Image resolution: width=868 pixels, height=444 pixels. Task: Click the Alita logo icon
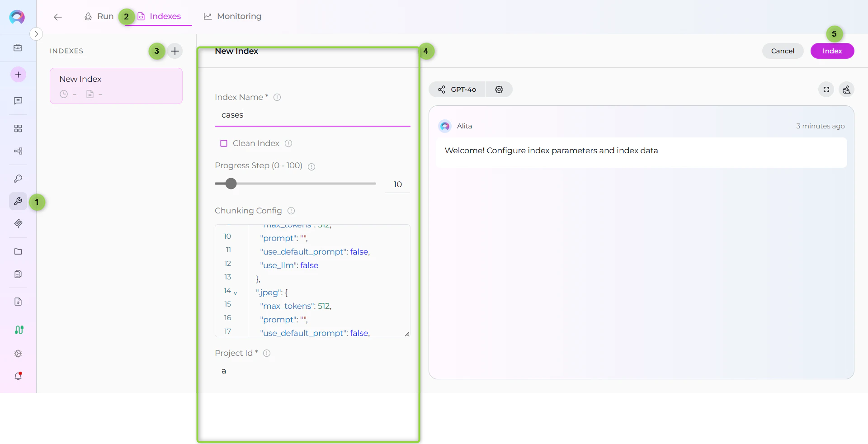pos(17,17)
